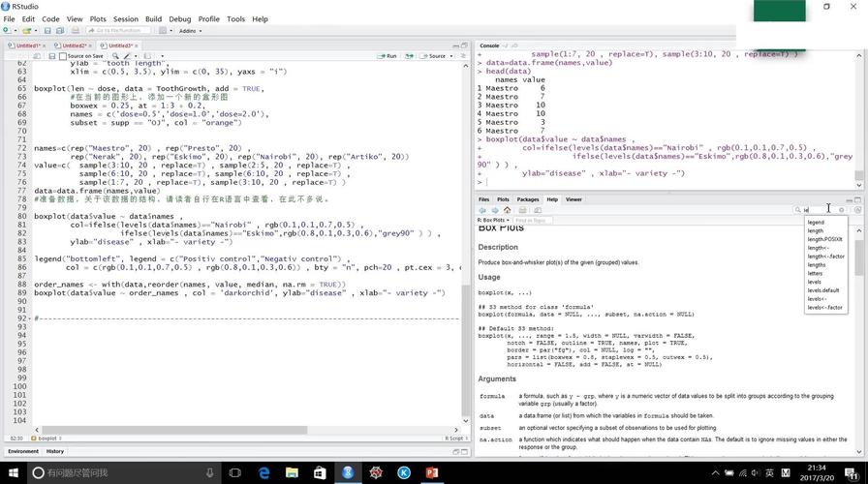Open Addins dropdown
Image resolution: width=868 pixels, height=484 pixels.
point(191,31)
